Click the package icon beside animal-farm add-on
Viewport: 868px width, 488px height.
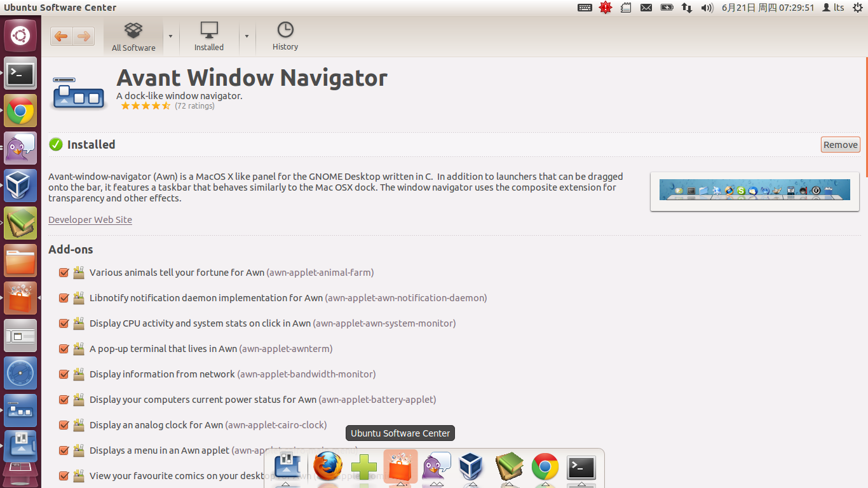79,273
